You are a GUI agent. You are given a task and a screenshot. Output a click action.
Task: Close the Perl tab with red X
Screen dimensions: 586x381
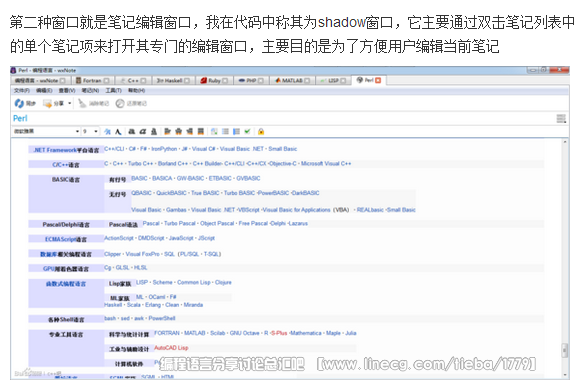378,80
